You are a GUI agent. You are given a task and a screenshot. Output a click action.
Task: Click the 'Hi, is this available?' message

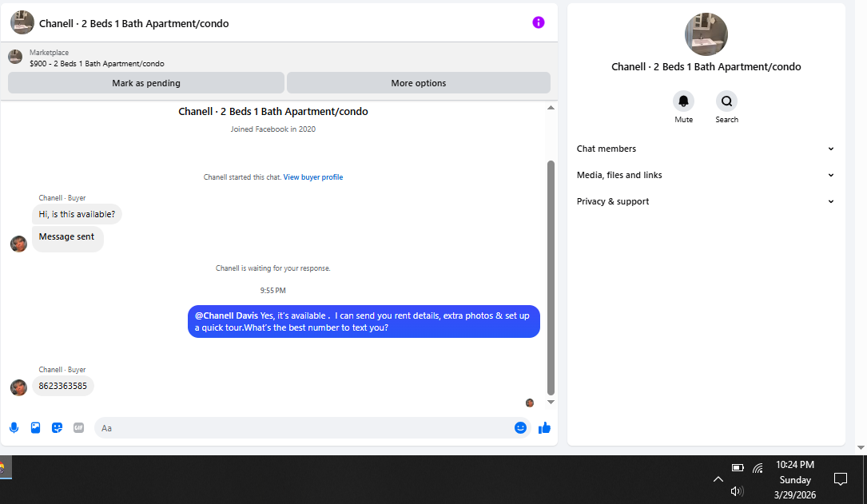[77, 214]
